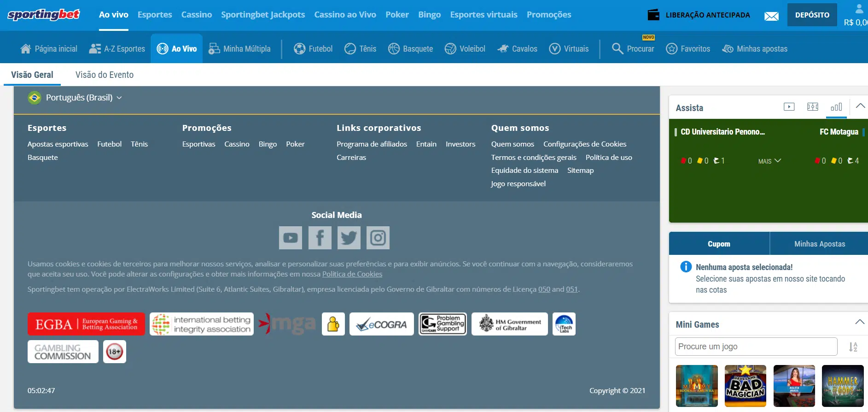The image size is (868, 412).
Task: Click the MGA logo badge
Action: (x=287, y=324)
